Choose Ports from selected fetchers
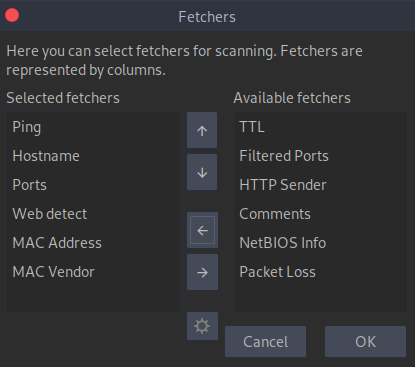Image resolution: width=415 pixels, height=367 pixels. click(x=93, y=185)
